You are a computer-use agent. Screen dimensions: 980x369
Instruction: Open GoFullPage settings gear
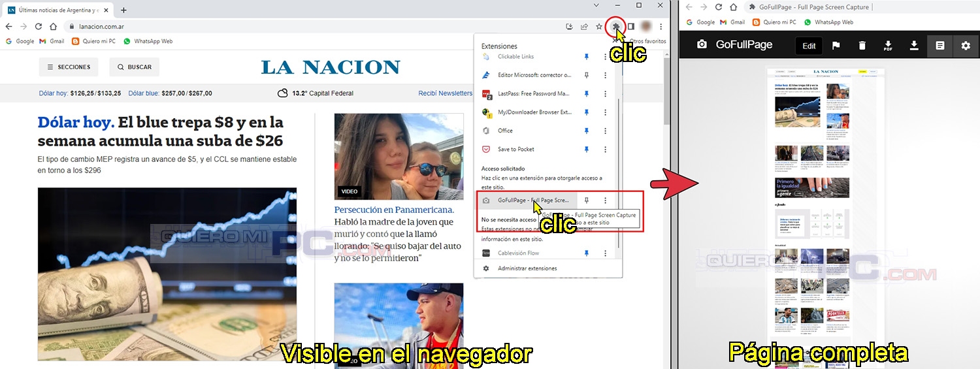click(x=966, y=46)
